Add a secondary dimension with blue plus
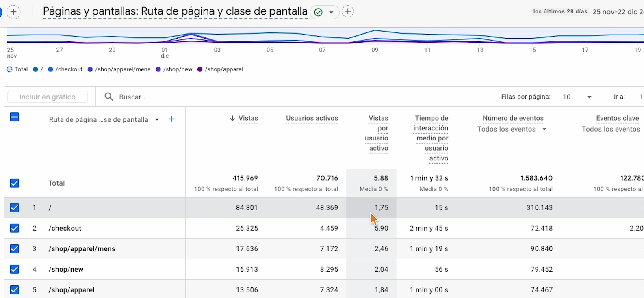 pos(171,119)
